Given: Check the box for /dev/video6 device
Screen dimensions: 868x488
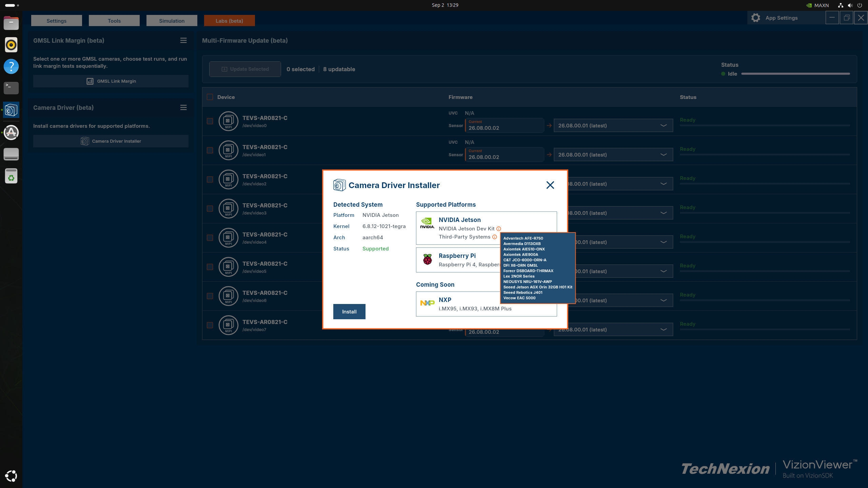Looking at the screenshot, I should pyautogui.click(x=210, y=296).
